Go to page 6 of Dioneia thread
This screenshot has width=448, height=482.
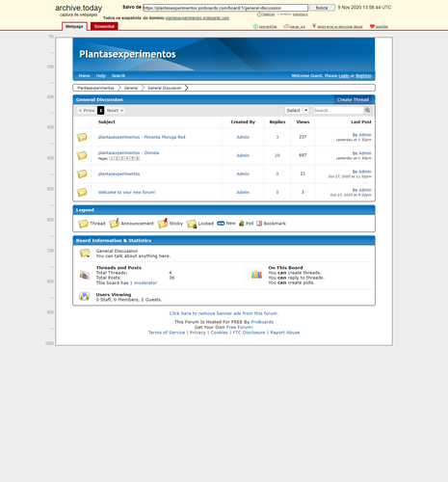coord(138,159)
